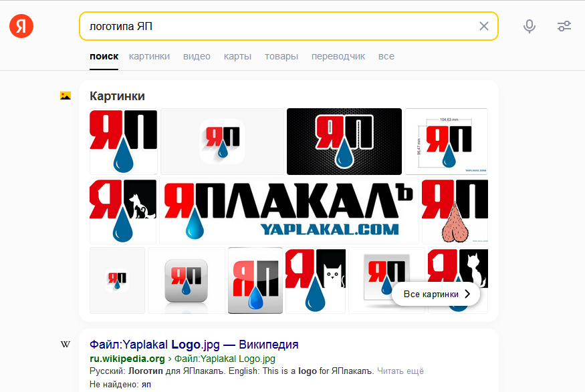Click the Картинки section image icon
Screen dimensions: 585x392
click(66, 95)
